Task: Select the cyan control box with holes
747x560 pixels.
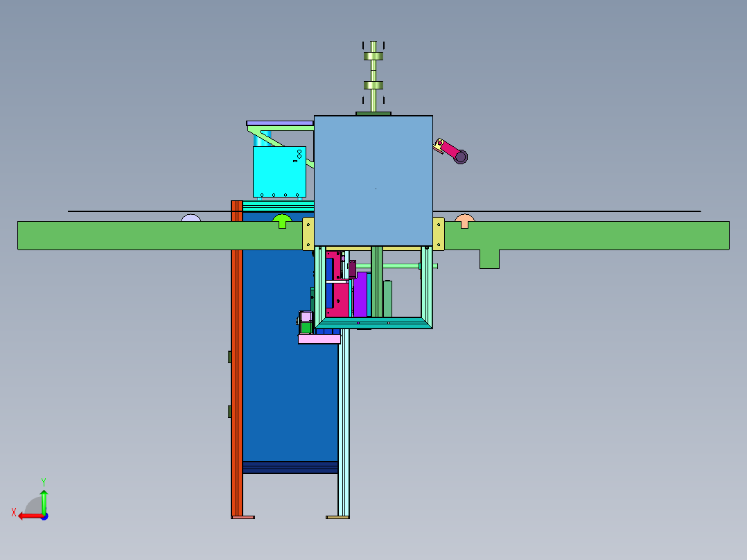Action: (279, 172)
